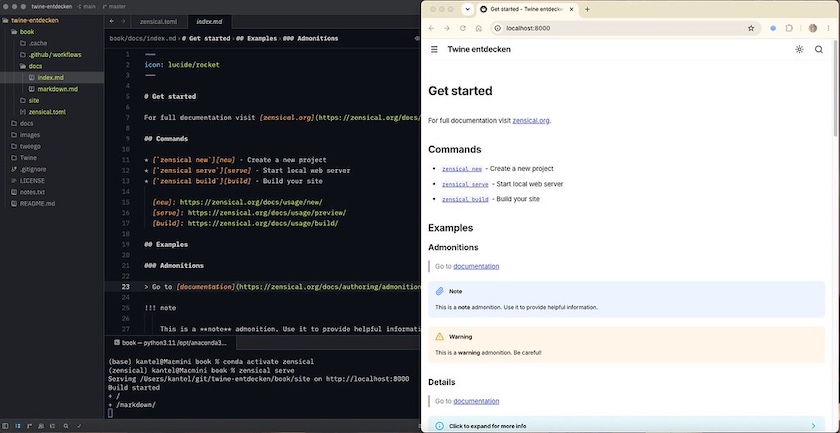Open Chrome tab search dropdown
The width and height of the screenshot is (840, 433).
(467, 9)
